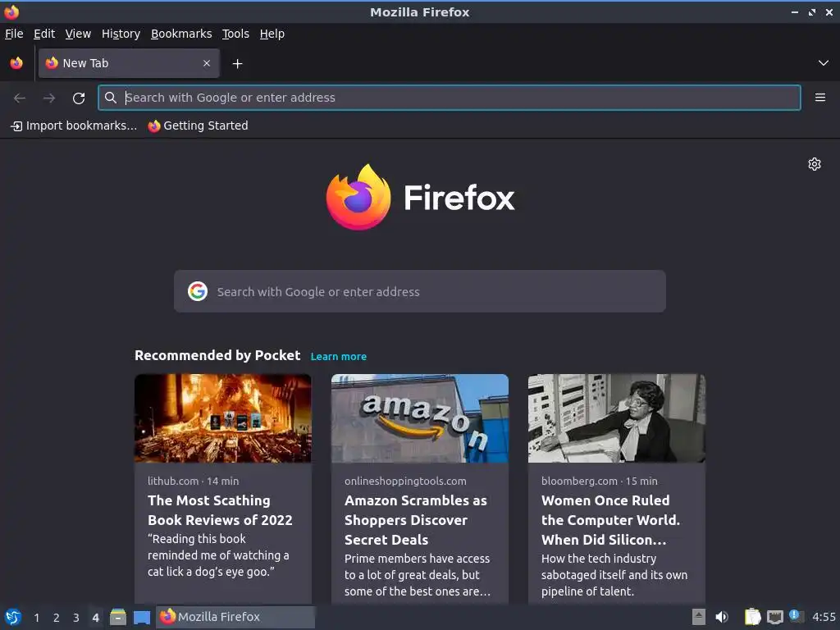The height and width of the screenshot is (630, 840).
Task: Open the History menu
Action: tap(121, 34)
